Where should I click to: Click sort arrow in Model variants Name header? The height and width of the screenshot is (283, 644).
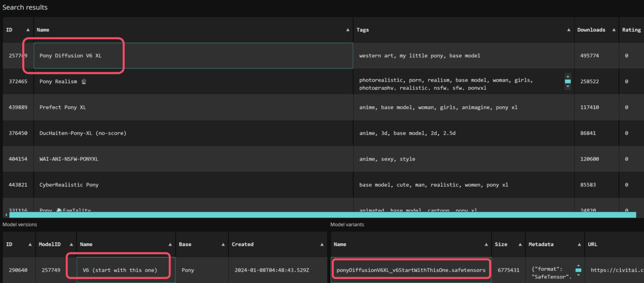(486, 245)
